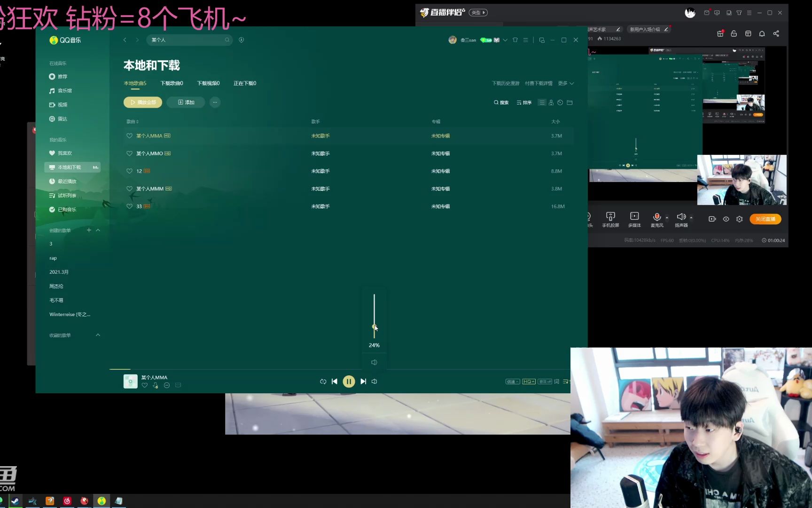Image resolution: width=812 pixels, height=508 pixels.
Task: Open the 倍速 playback speed menu
Action: [513, 381]
